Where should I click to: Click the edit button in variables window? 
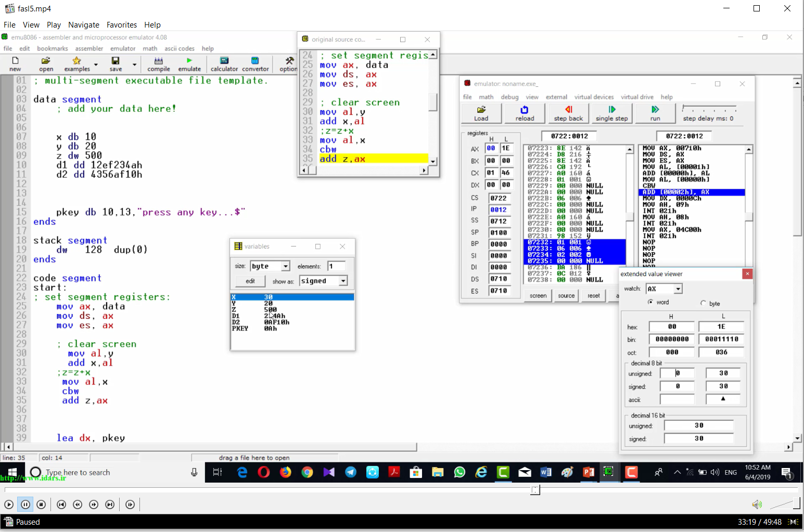pyautogui.click(x=250, y=281)
